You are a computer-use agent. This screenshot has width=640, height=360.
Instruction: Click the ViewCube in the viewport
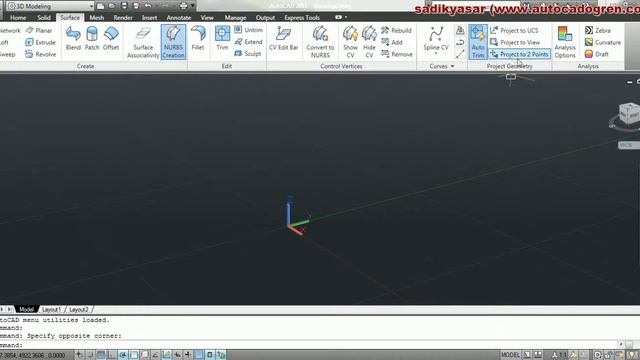(629, 113)
